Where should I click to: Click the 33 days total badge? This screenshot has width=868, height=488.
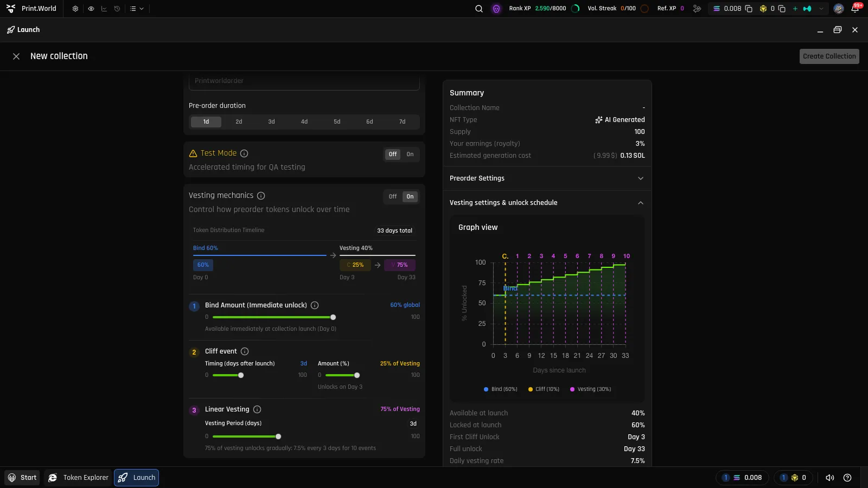pyautogui.click(x=394, y=231)
